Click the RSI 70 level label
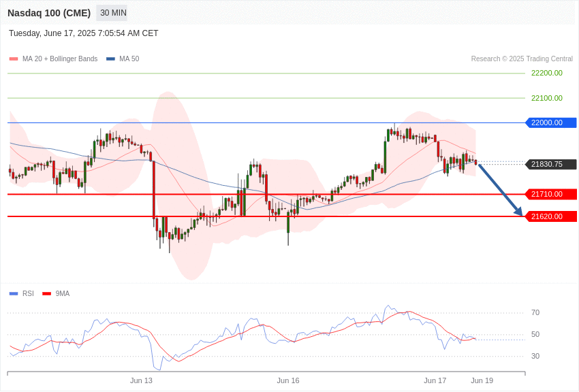 coord(535,312)
